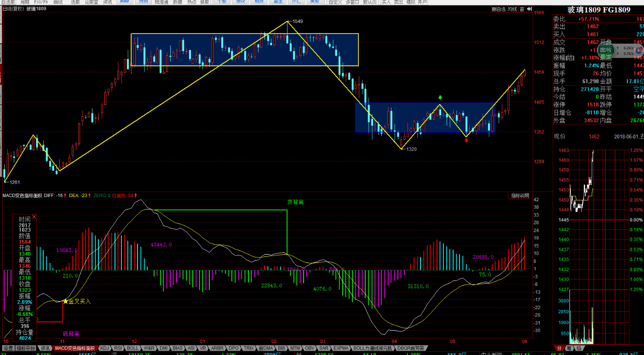Click the 卖出 sell toolbar item
The height and width of the screenshot is (355, 644).
click(x=398, y=2)
